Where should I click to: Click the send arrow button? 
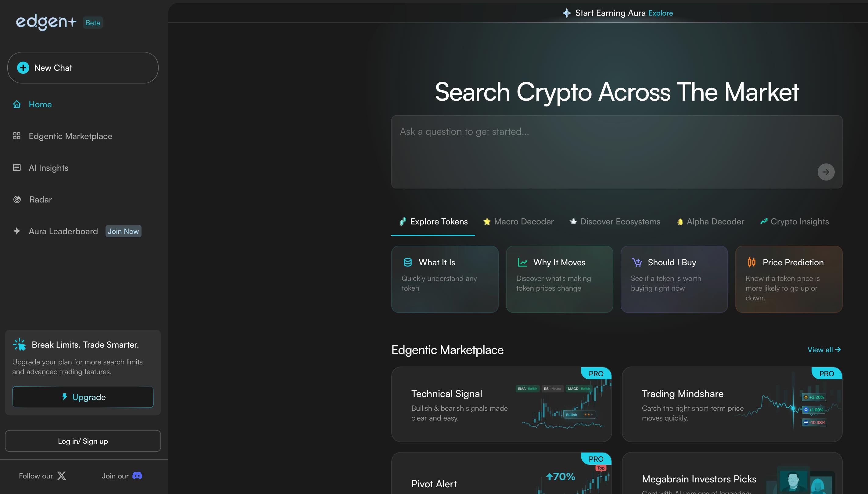(x=826, y=172)
